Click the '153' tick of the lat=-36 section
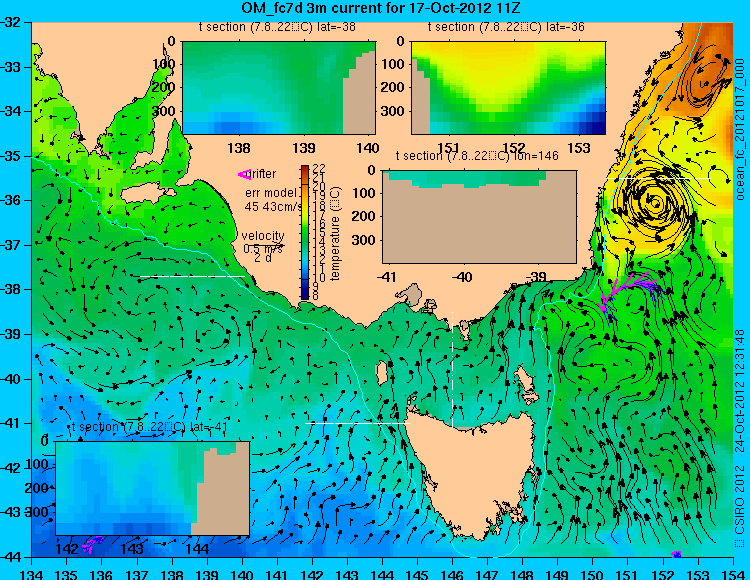The image size is (750, 580). (x=578, y=148)
